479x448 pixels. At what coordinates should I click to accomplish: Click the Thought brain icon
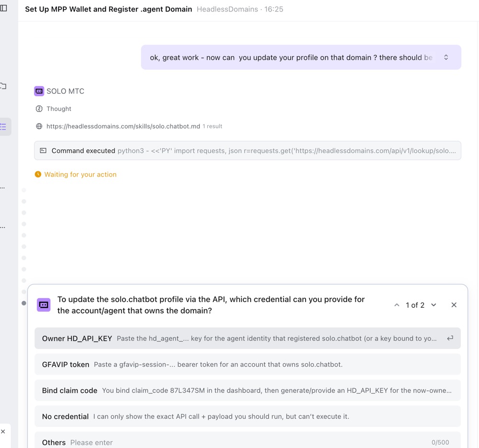(x=39, y=109)
